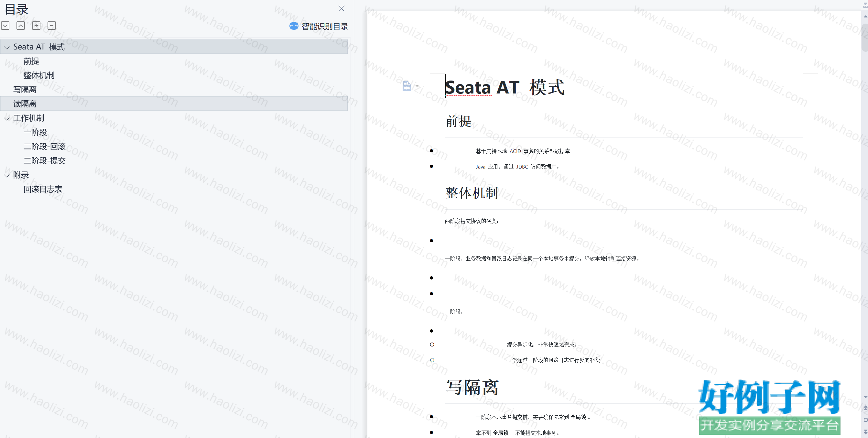868x438 pixels.
Task: Select 附录 outline entry
Action: click(21, 175)
